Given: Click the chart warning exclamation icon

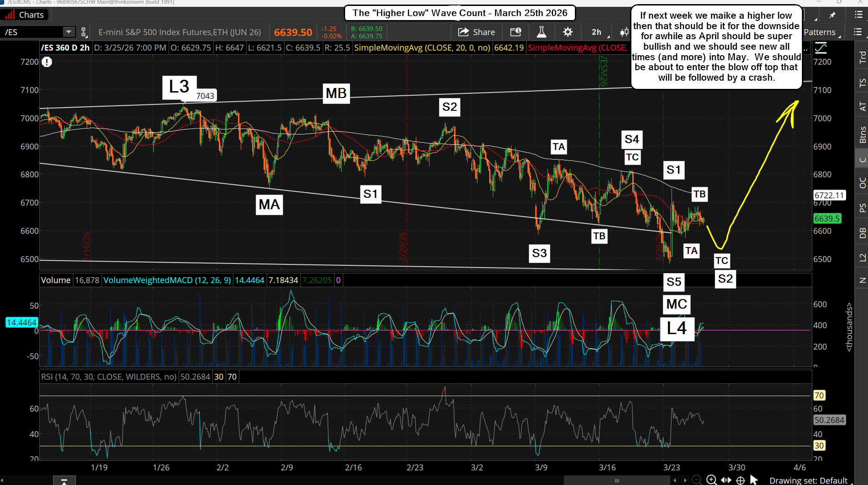Looking at the screenshot, I should tap(47, 62).
